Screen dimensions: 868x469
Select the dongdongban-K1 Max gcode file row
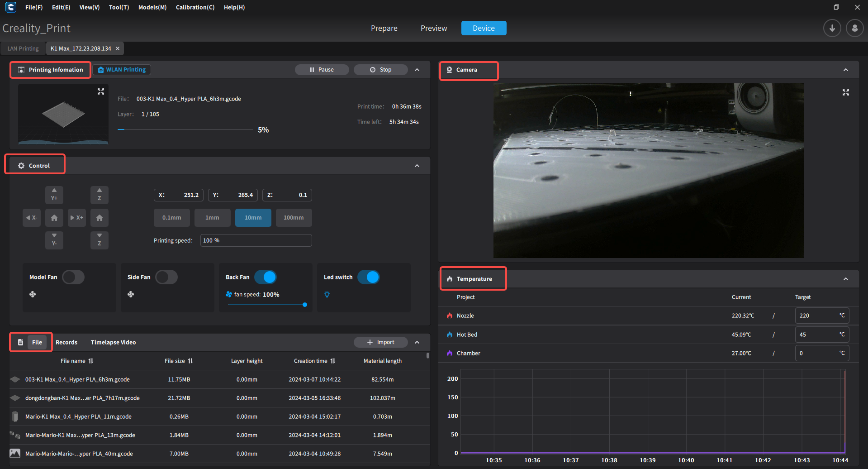pyautogui.click(x=219, y=398)
